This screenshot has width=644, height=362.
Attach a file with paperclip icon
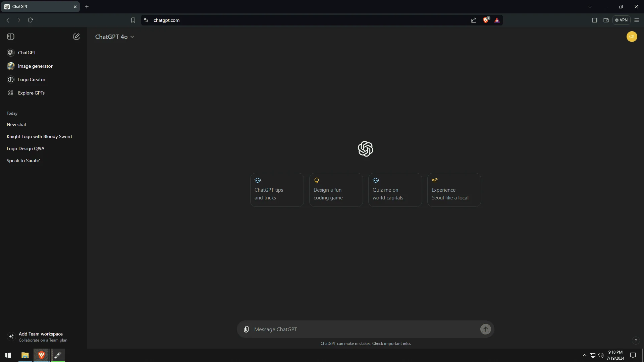tap(246, 329)
